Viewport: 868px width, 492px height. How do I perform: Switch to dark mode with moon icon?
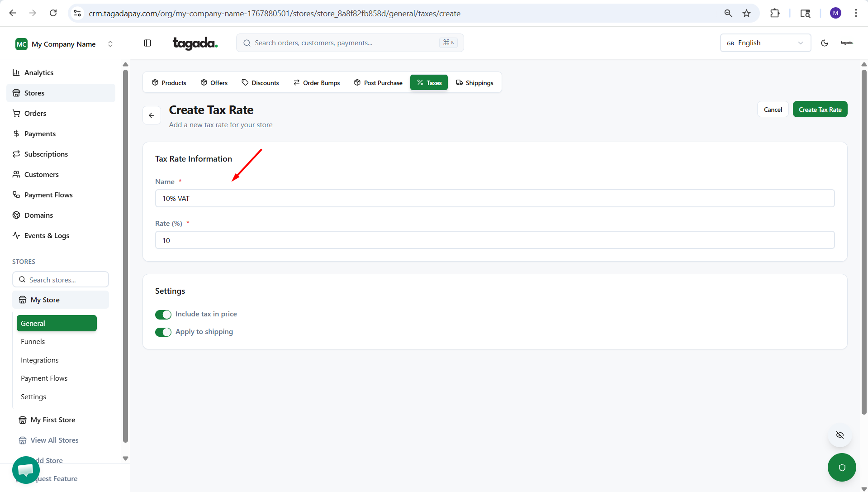(825, 43)
